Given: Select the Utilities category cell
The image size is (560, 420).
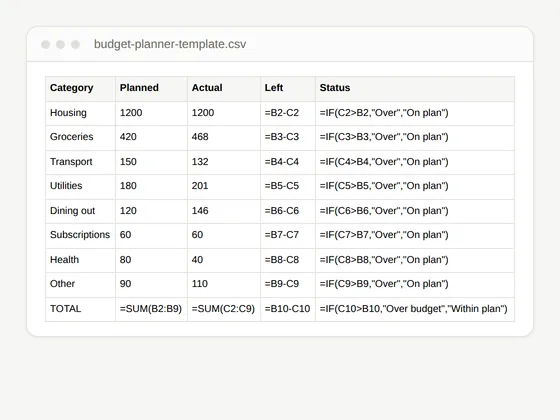Looking at the screenshot, I should point(80,186).
